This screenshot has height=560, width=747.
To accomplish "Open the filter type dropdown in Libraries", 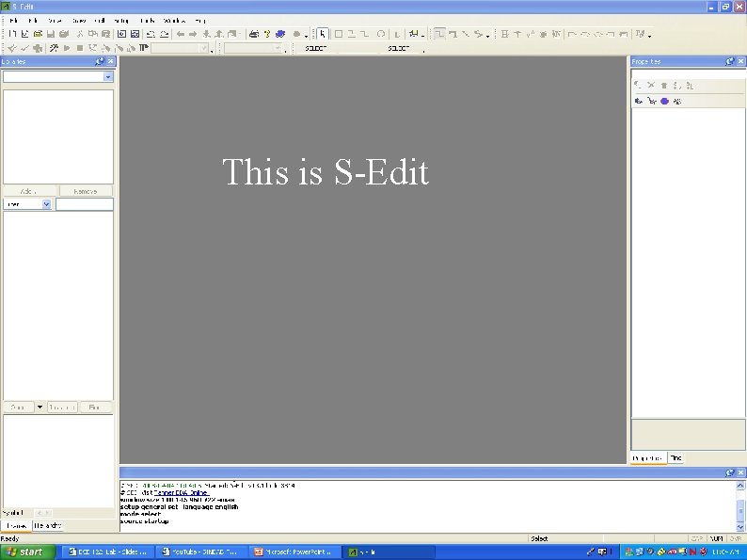I will pyautogui.click(x=46, y=204).
